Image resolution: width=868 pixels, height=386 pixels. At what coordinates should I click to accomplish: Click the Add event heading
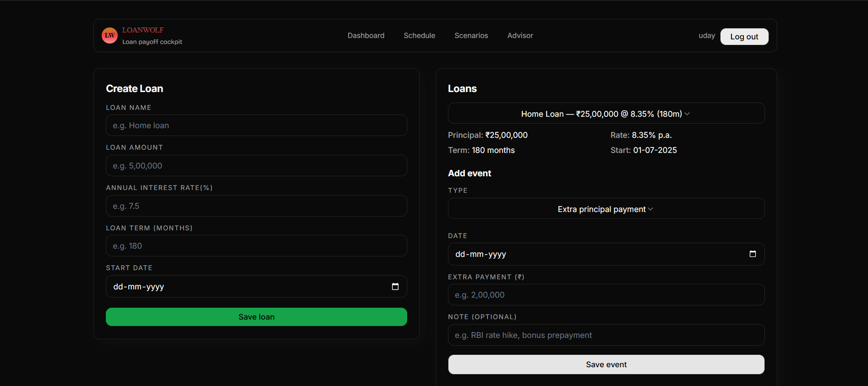coord(469,174)
